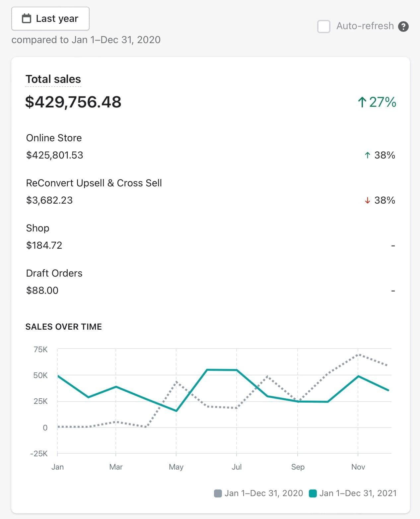Click the Nov marker on the chart axis

click(358, 467)
